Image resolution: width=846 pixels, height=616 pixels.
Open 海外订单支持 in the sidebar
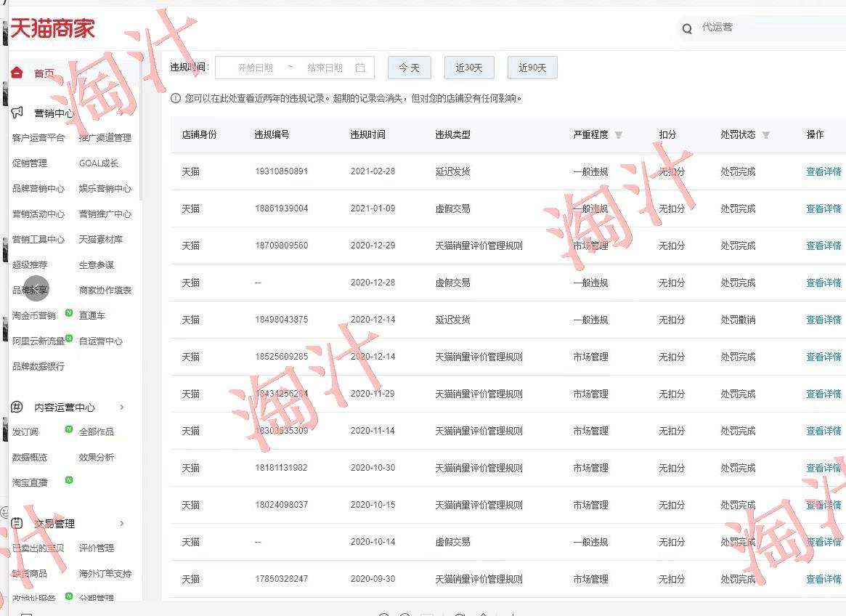pyautogui.click(x=105, y=573)
